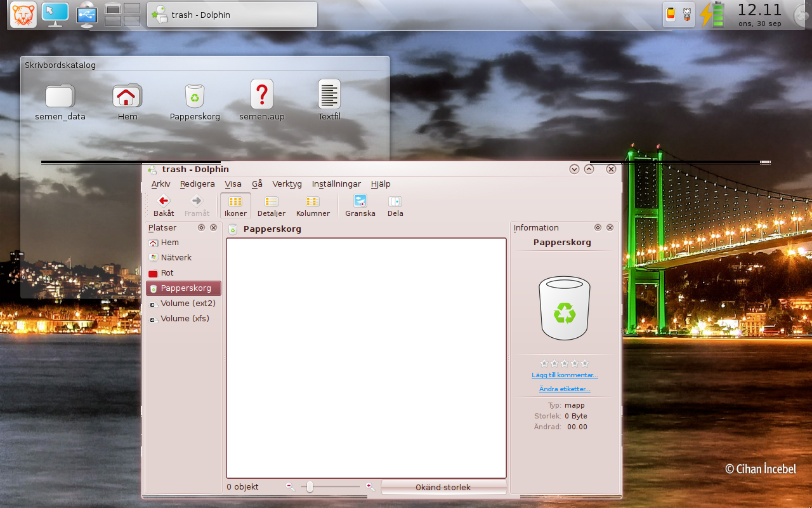Switch to Kolumner view mode
This screenshot has width=812, height=508.
pos(313,202)
